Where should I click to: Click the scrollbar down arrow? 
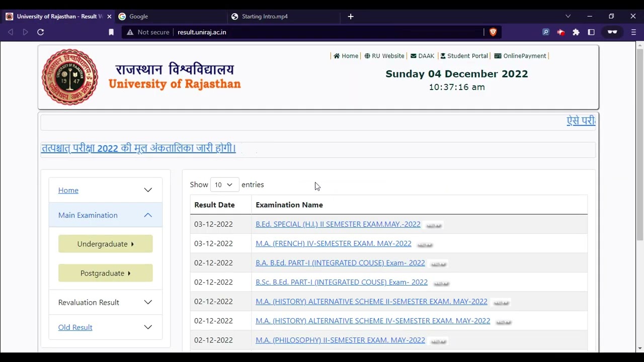pyautogui.click(x=640, y=348)
